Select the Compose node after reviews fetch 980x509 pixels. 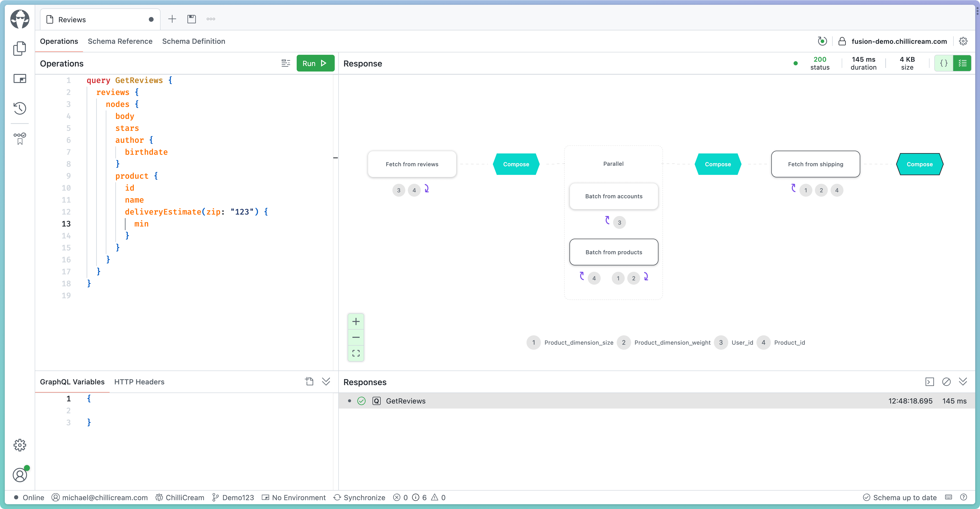click(516, 164)
